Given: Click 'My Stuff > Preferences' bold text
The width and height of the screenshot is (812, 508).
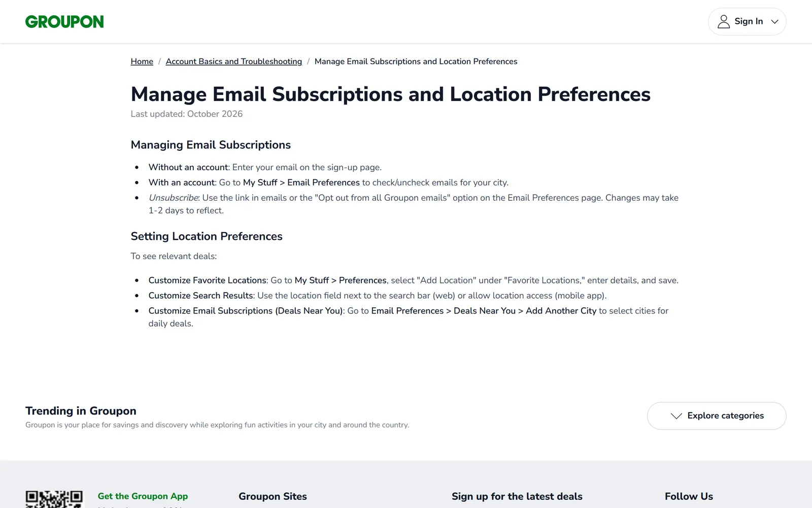Looking at the screenshot, I should (341, 280).
